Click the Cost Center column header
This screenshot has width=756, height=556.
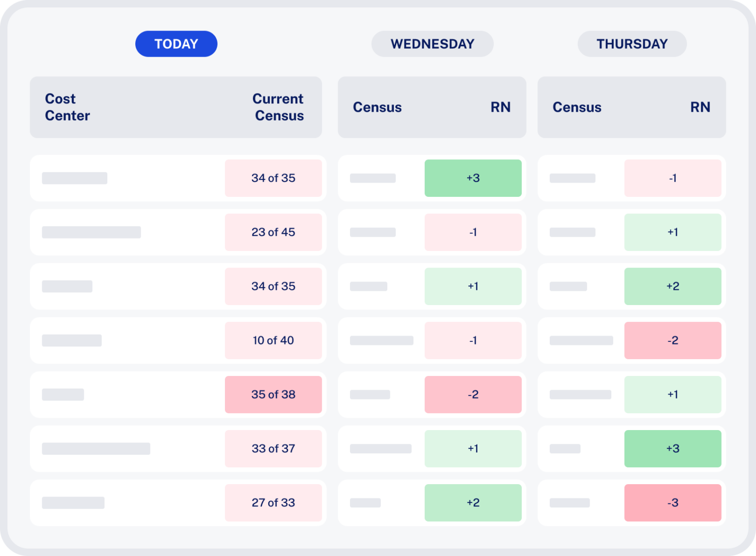[x=67, y=107]
